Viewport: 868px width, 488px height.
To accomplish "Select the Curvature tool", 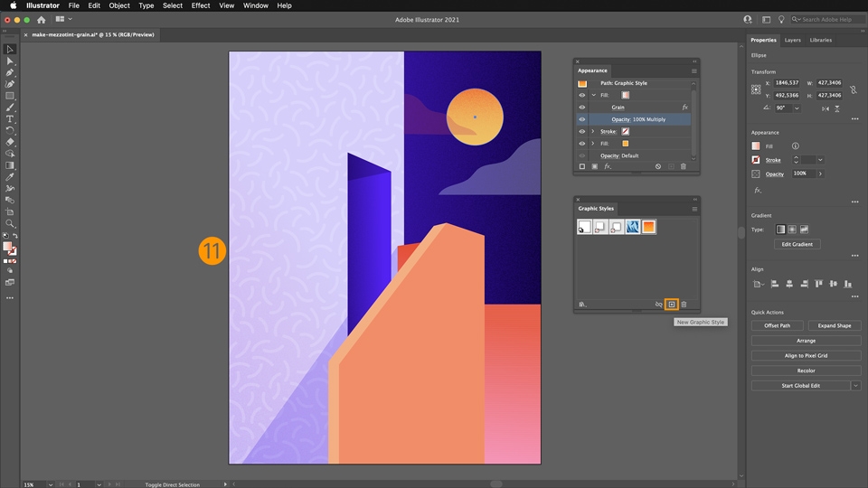I will [x=9, y=84].
